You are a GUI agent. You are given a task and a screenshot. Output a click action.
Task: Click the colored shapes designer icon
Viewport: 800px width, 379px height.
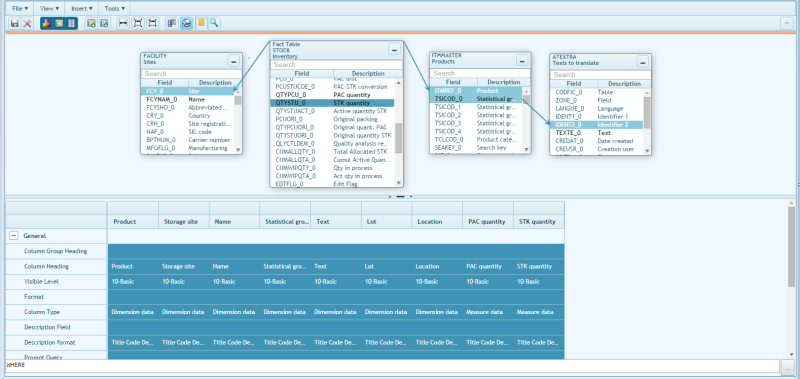point(47,23)
